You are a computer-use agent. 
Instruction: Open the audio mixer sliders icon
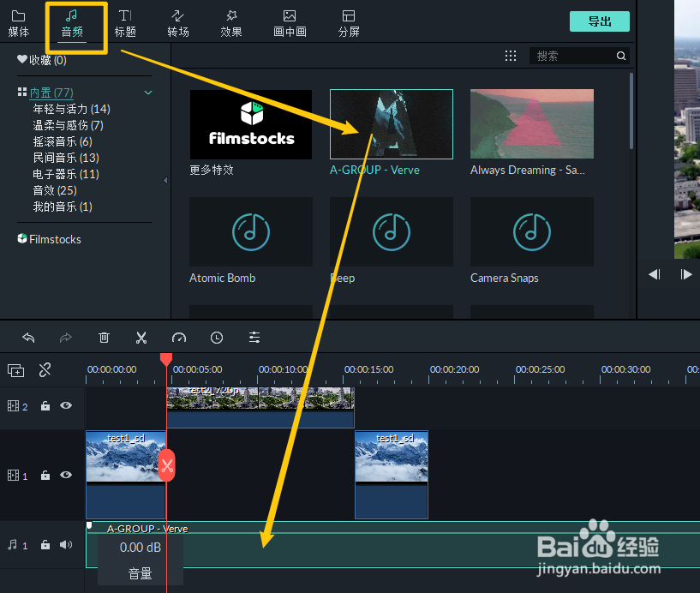coord(254,338)
